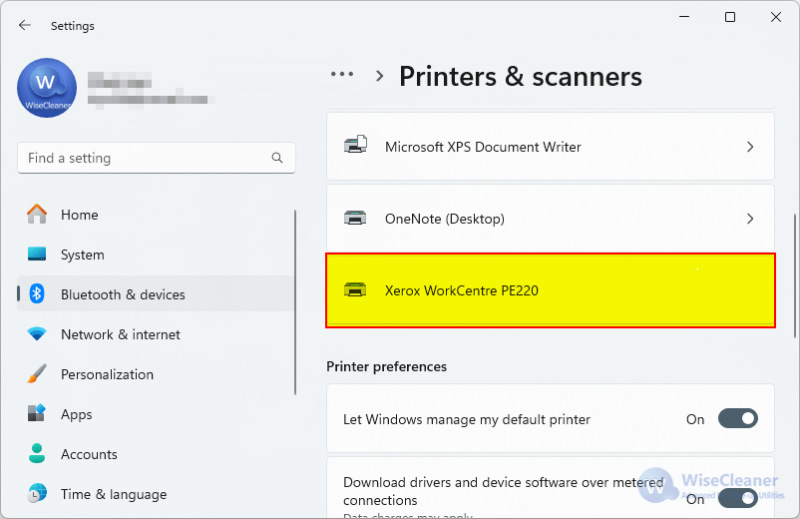800x519 pixels.
Task: Click the Personalization paintbrush icon
Action: (37, 374)
